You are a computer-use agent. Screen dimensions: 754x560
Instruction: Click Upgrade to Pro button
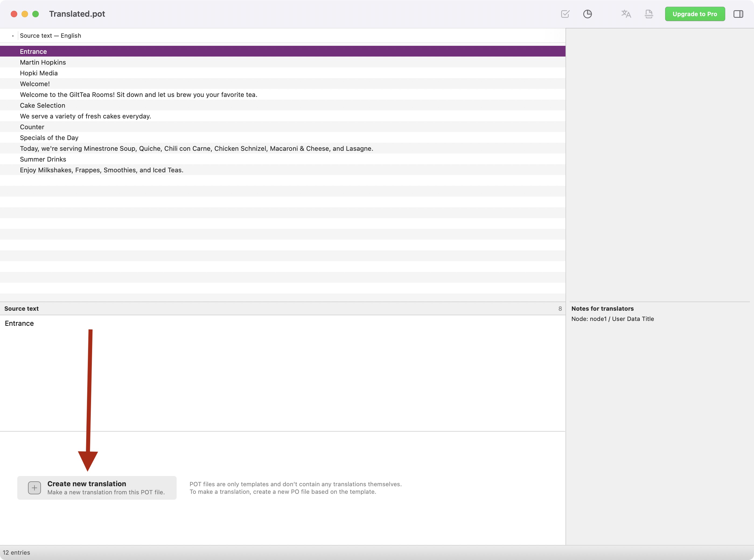tap(695, 14)
